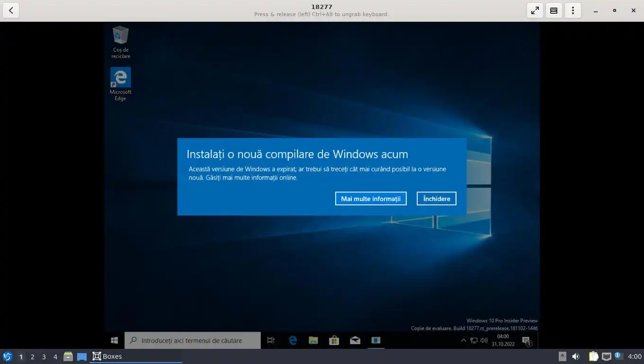Open the host volume control icon
The width and height of the screenshot is (644, 364).
576,356
